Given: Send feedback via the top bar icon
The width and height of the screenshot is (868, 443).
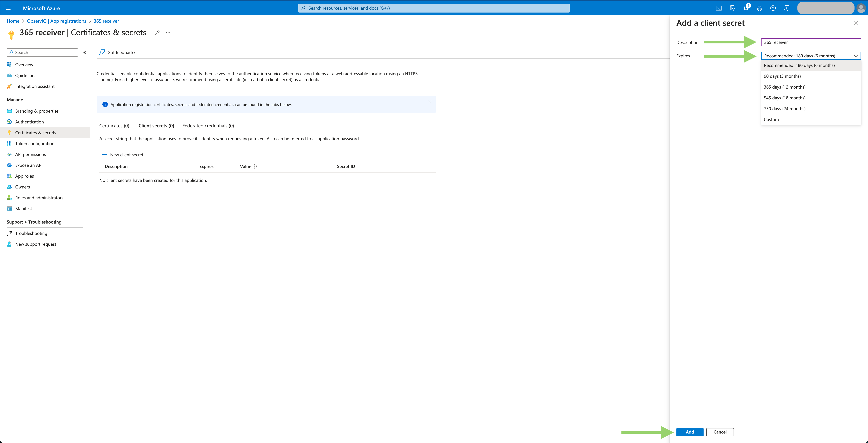Looking at the screenshot, I should click(x=786, y=8).
